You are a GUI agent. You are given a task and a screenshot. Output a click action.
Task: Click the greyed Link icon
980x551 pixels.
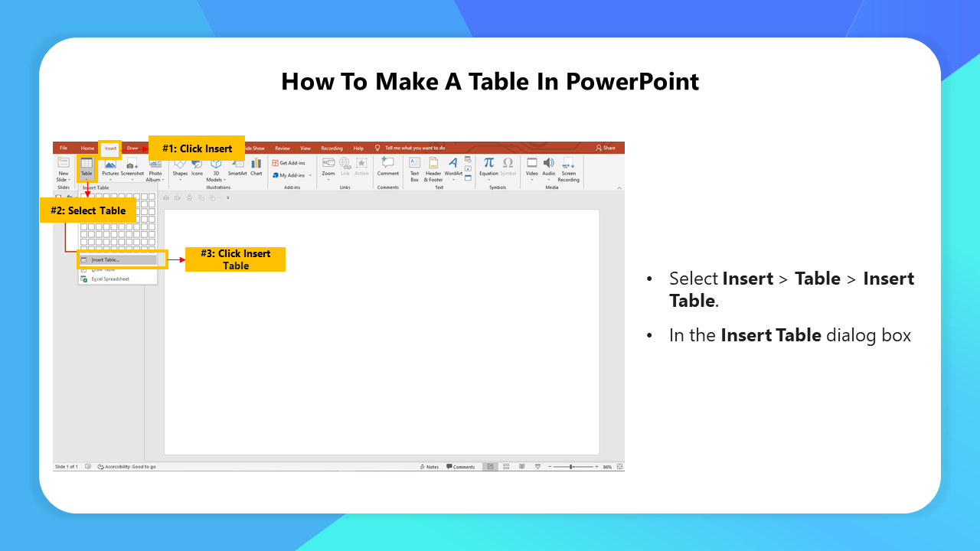click(345, 163)
